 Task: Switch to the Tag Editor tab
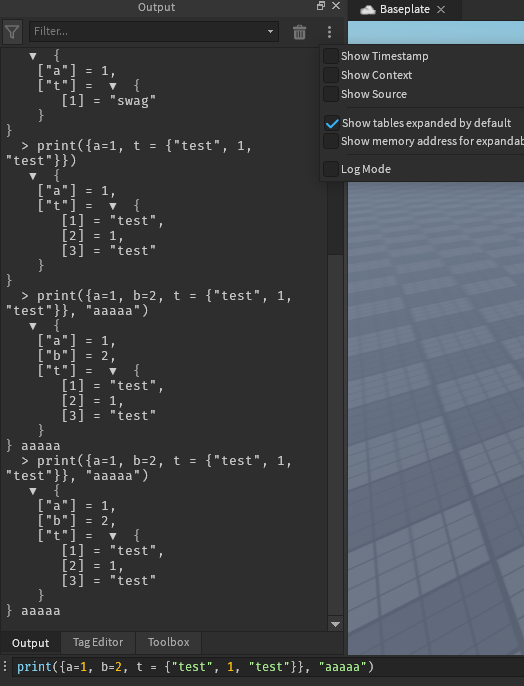(98, 642)
